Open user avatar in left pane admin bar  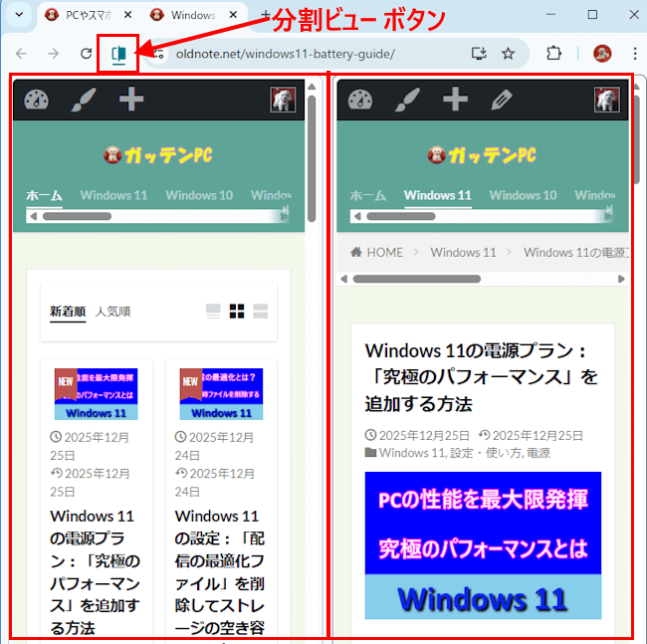(x=283, y=100)
